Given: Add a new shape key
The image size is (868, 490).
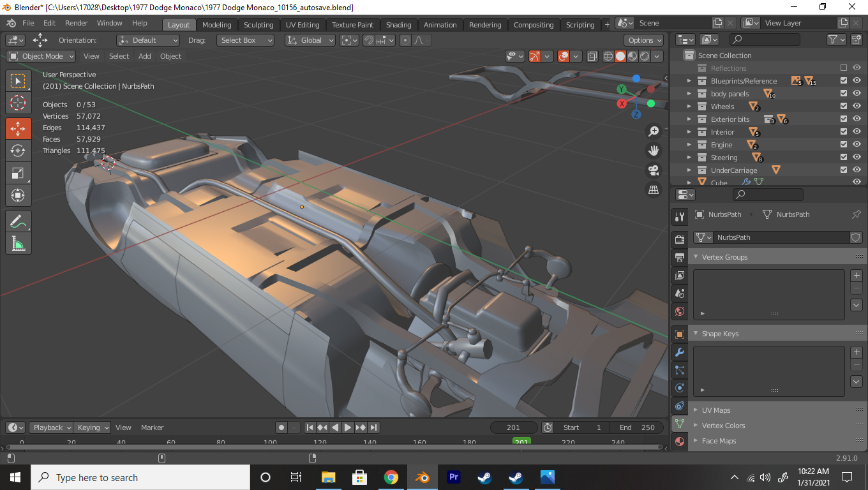Looking at the screenshot, I should coord(857,352).
